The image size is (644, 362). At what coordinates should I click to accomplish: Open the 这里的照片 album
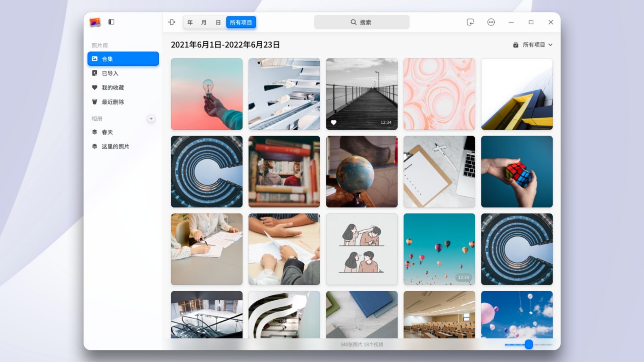click(x=115, y=146)
